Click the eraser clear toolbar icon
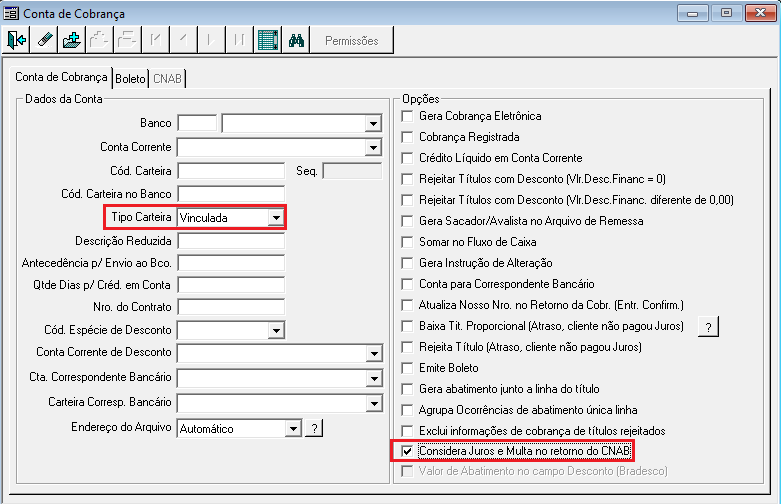The height and width of the screenshot is (504, 781). pyautogui.click(x=44, y=40)
